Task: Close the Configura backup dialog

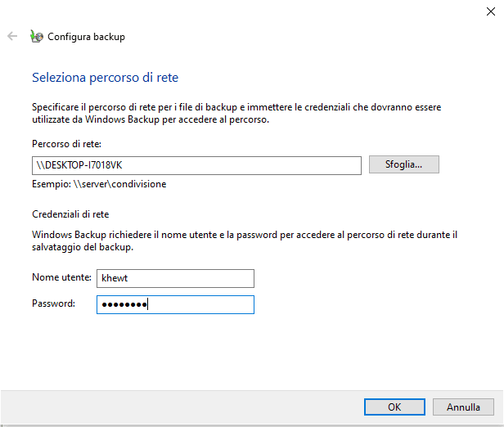Action: click(489, 10)
